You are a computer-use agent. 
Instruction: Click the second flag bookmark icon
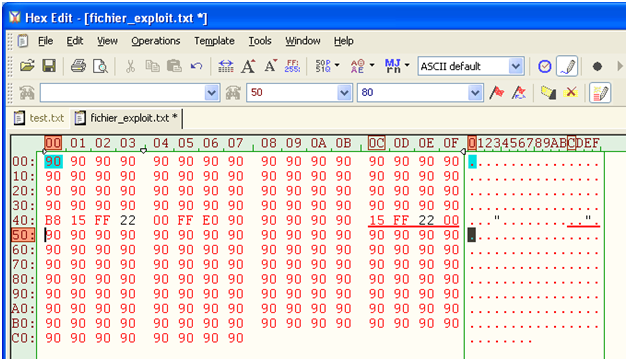pyautogui.click(x=519, y=93)
